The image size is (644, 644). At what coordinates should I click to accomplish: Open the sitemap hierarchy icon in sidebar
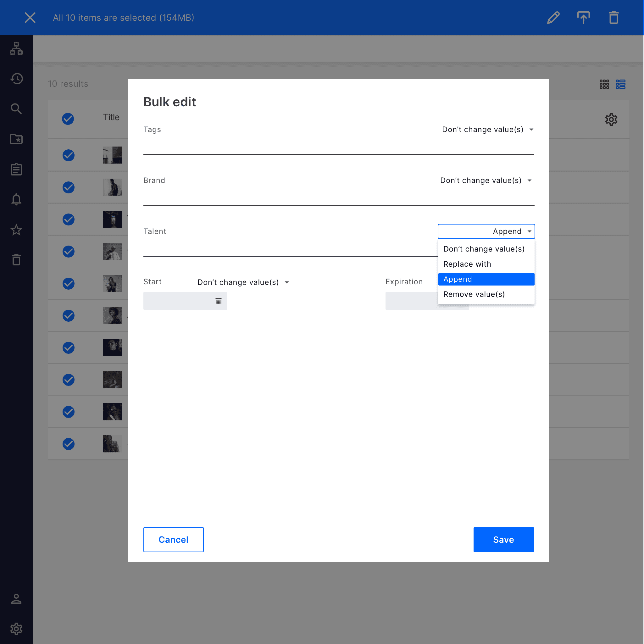(16, 49)
